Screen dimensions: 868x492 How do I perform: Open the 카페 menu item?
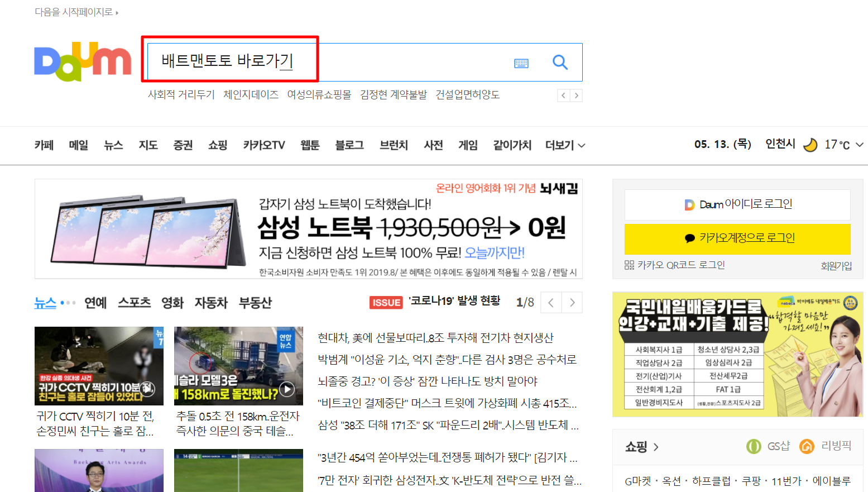click(x=44, y=145)
